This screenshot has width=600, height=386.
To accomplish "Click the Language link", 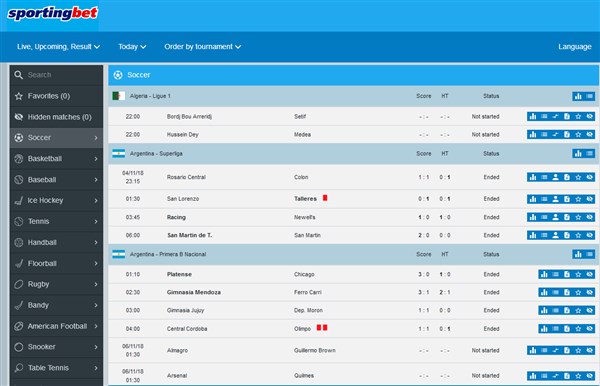I will point(574,47).
